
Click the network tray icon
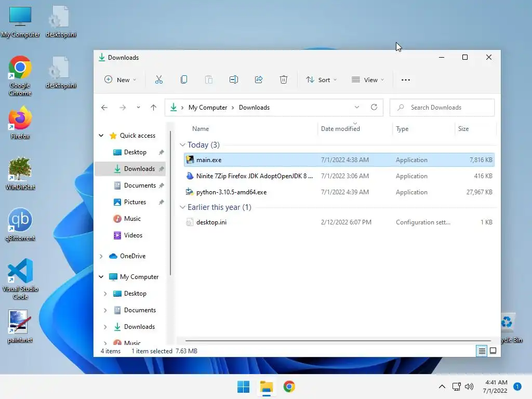(456, 387)
